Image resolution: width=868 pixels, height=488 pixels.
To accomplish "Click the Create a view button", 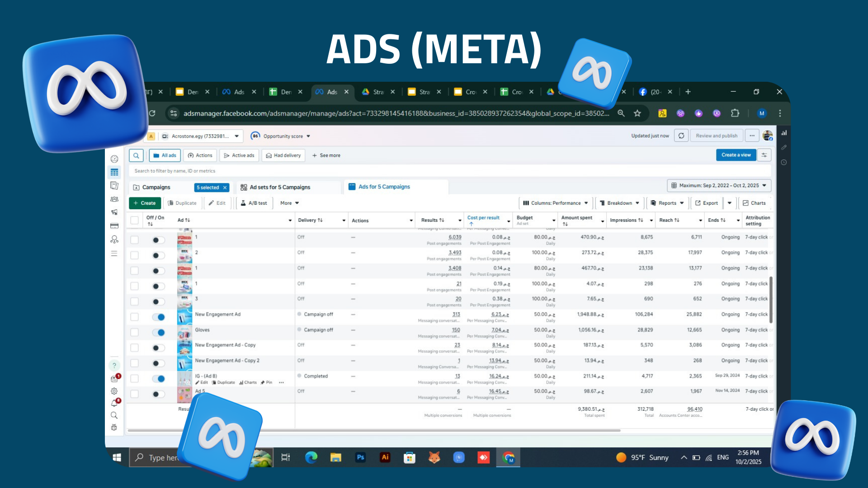I will 736,155.
